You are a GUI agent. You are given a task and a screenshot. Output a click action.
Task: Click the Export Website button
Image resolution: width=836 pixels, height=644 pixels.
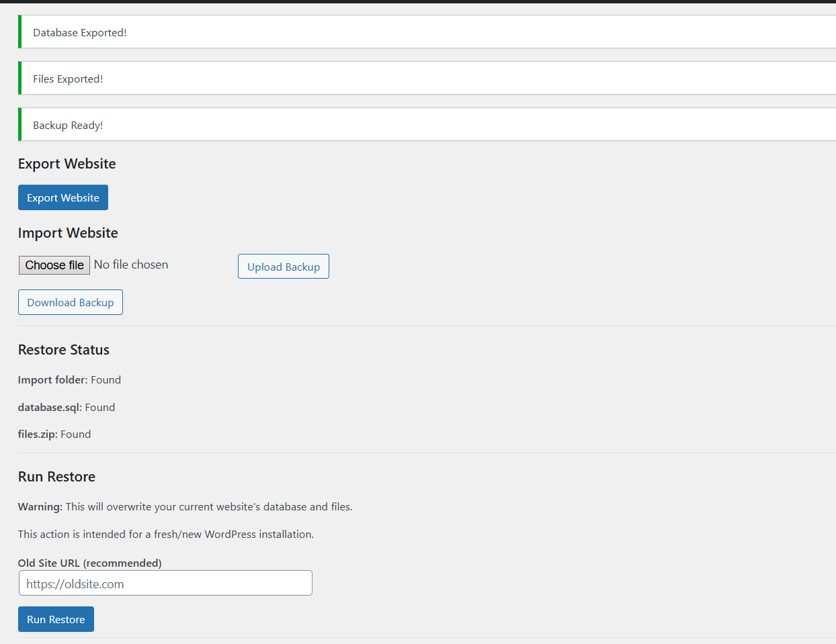pyautogui.click(x=62, y=197)
